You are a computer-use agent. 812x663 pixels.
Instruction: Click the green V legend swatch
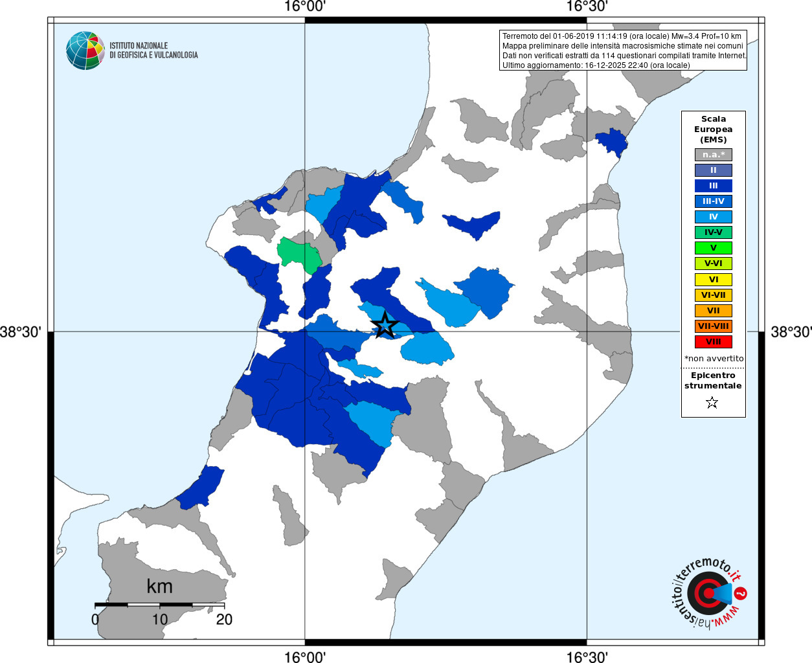[x=714, y=248]
